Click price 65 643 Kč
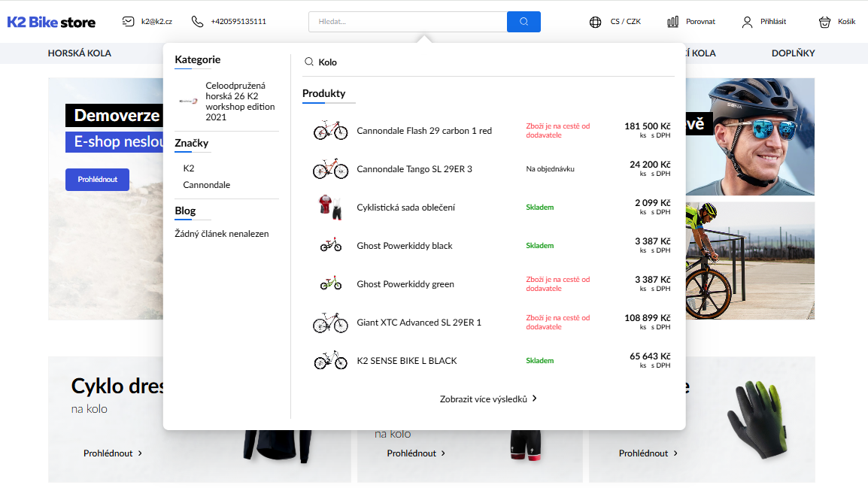This screenshot has height=488, width=868. (650, 356)
